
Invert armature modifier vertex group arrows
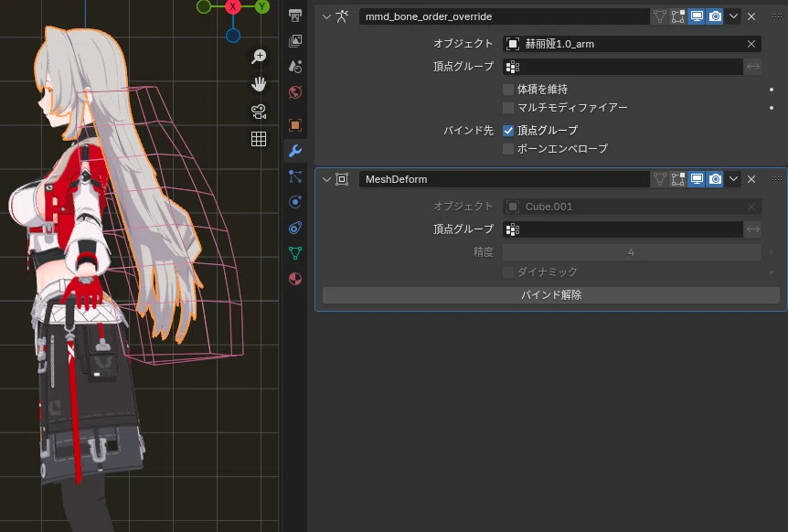(753, 67)
